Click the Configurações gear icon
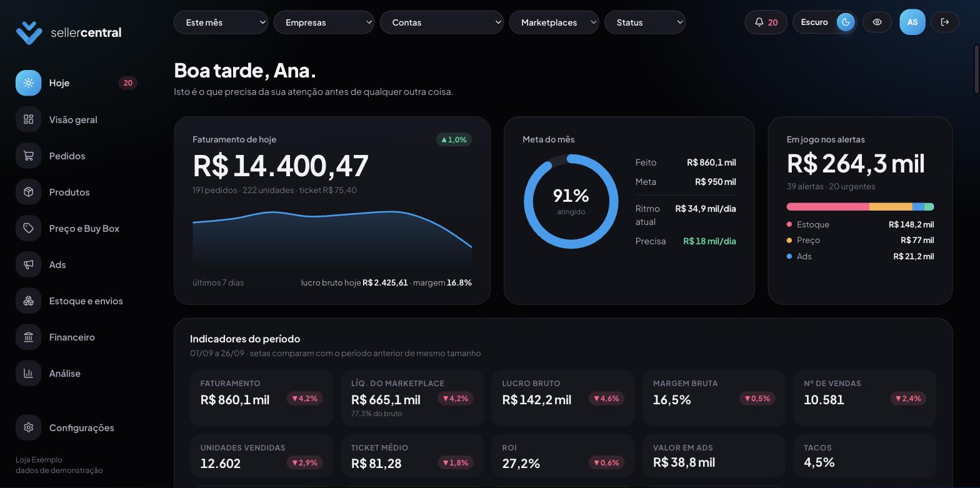The width and height of the screenshot is (980, 488). pyautogui.click(x=28, y=427)
